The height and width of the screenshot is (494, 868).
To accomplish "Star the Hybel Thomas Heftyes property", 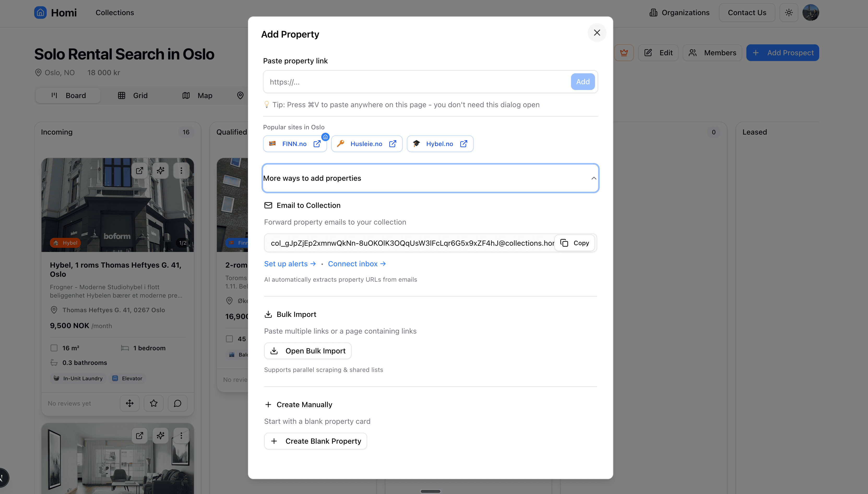I will click(154, 403).
